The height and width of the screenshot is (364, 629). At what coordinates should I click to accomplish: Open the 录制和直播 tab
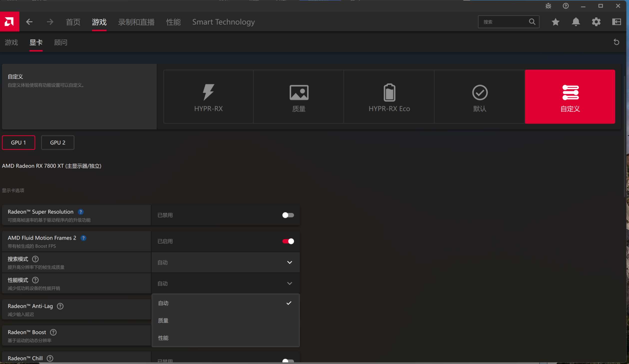pyautogui.click(x=136, y=22)
